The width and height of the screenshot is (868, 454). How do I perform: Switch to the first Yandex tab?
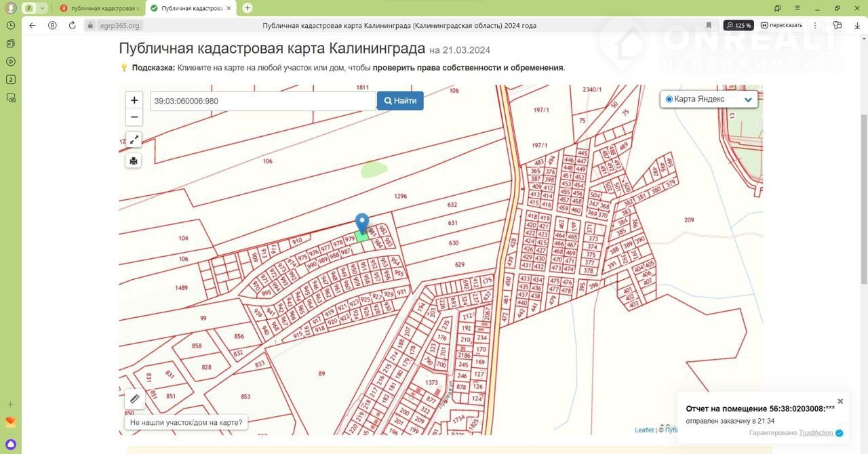100,8
